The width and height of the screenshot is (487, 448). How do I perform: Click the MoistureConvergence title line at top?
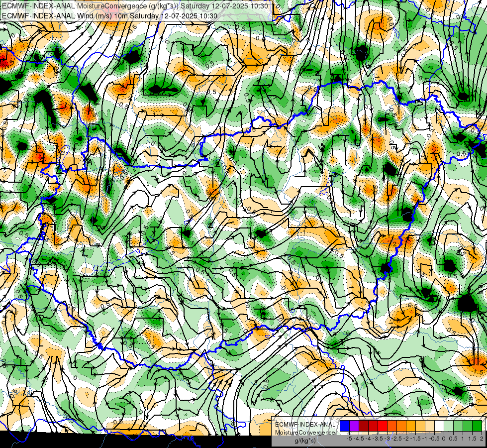click(x=134, y=6)
